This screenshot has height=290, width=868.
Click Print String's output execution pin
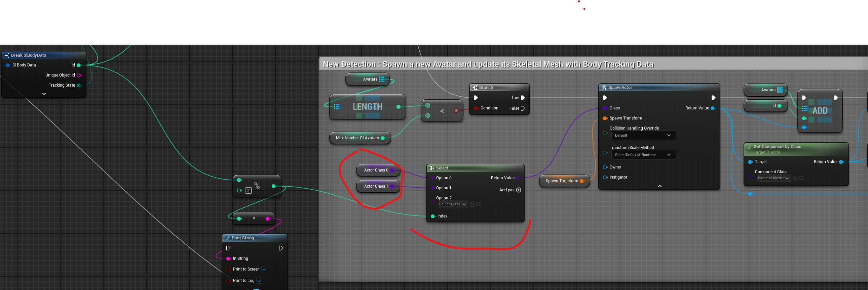pyautogui.click(x=281, y=248)
